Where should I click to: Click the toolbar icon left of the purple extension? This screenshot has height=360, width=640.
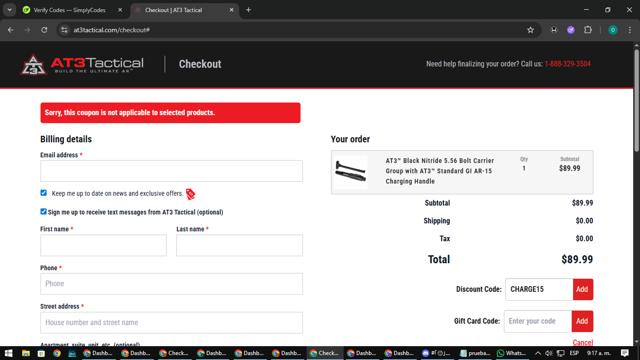tap(554, 30)
